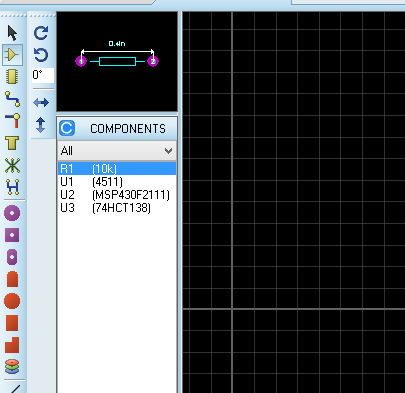Screen dimensions: 405x393
Task: Select the green Ratsnest mode icon
Action: point(12,165)
